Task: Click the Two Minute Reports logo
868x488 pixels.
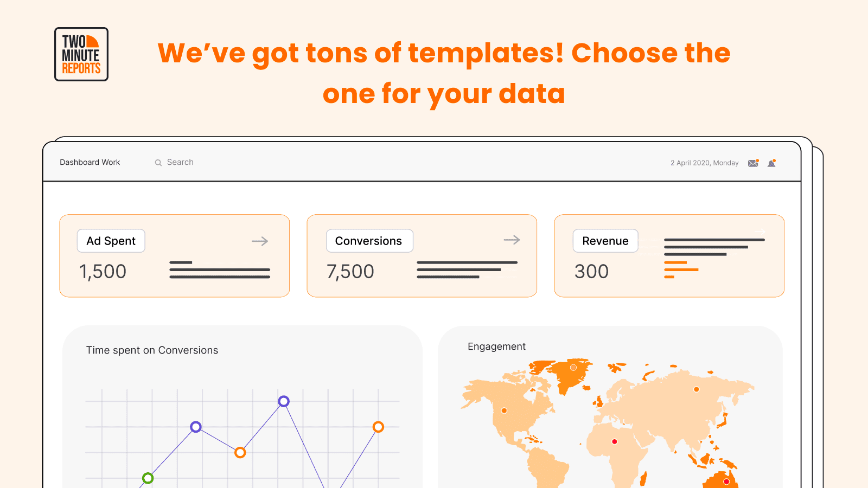Action: tap(81, 54)
